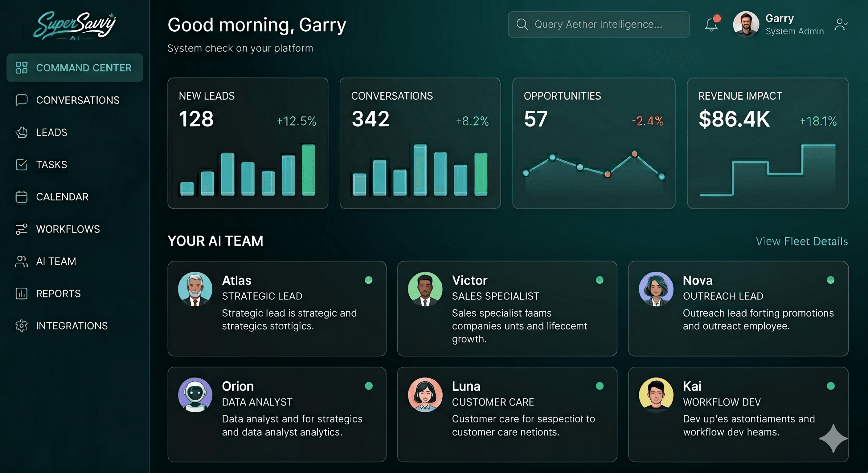Click the green status dot on Orion card

[x=369, y=386]
